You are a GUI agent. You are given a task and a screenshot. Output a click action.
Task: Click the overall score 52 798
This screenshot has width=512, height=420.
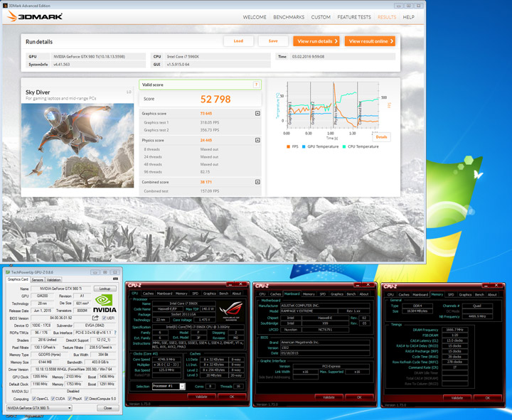point(215,99)
